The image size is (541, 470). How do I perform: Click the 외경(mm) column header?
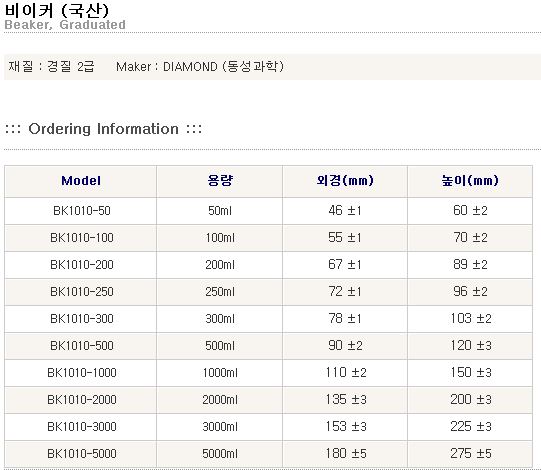pyautogui.click(x=345, y=181)
